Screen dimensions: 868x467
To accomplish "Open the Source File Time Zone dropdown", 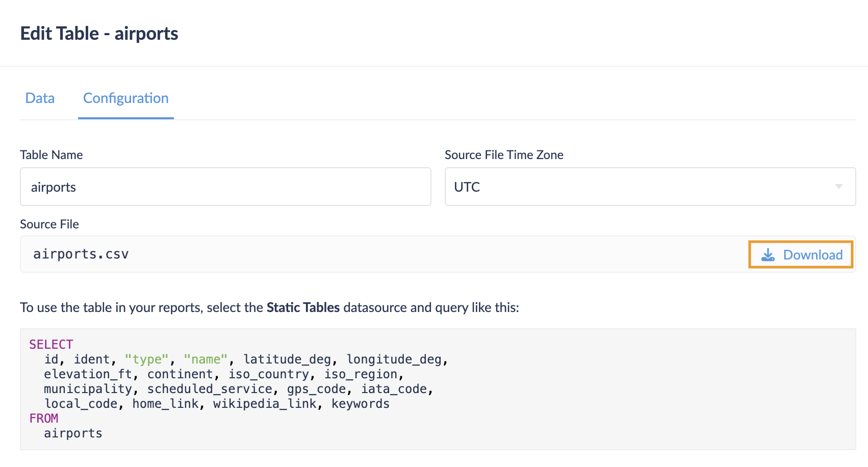I will point(649,187).
